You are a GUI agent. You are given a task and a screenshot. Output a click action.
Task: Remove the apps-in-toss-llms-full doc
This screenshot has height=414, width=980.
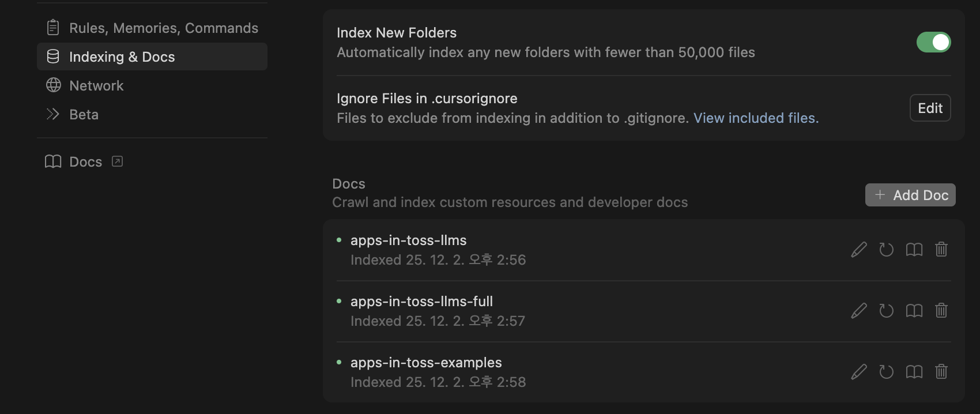click(x=941, y=311)
